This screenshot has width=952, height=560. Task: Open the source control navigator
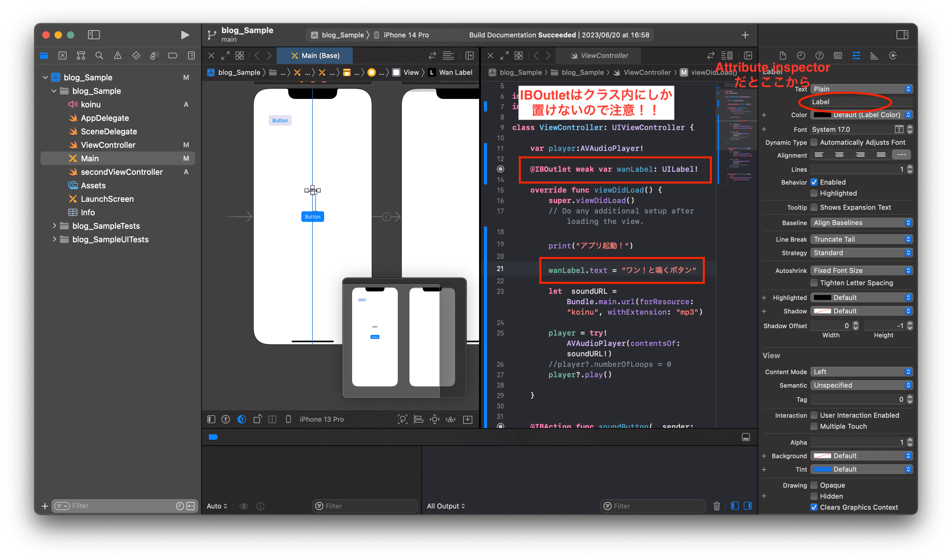[x=63, y=56]
